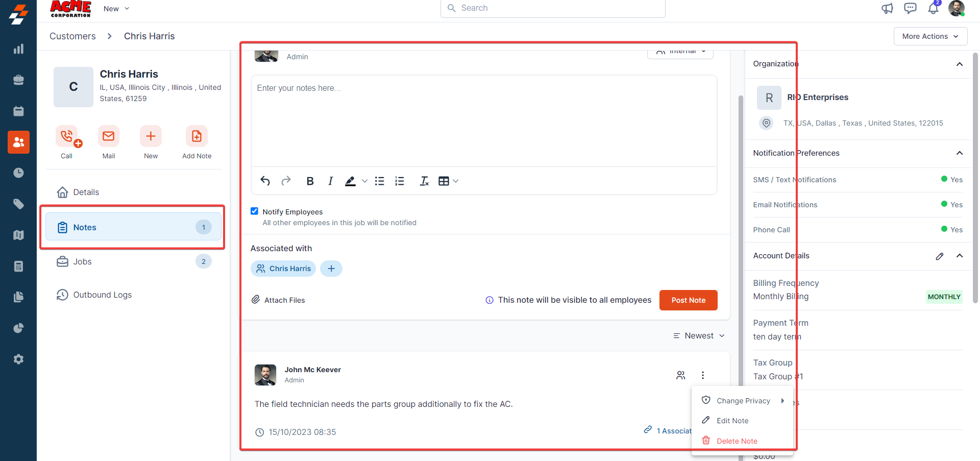Click the RIO Enterprises organization avatar
Screen dimensions: 980x461
(x=769, y=98)
